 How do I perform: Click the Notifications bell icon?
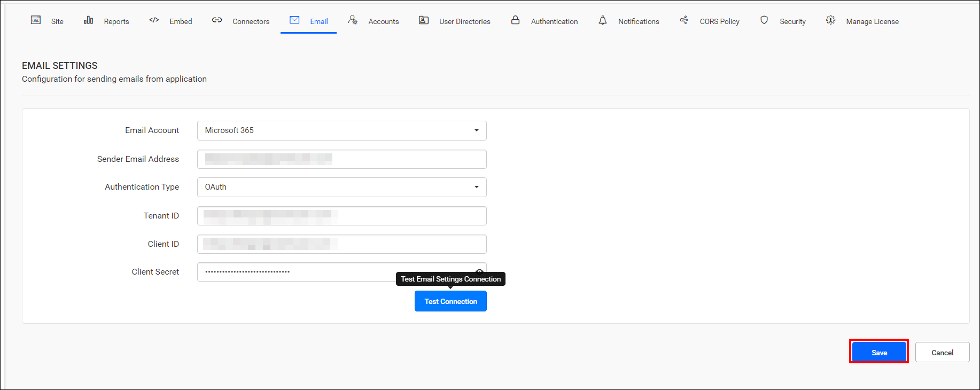click(x=603, y=20)
